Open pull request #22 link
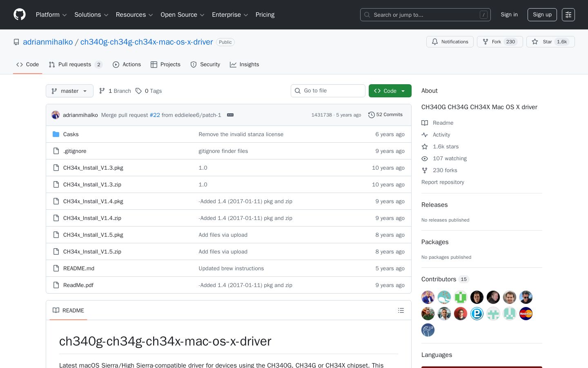 [x=155, y=115]
